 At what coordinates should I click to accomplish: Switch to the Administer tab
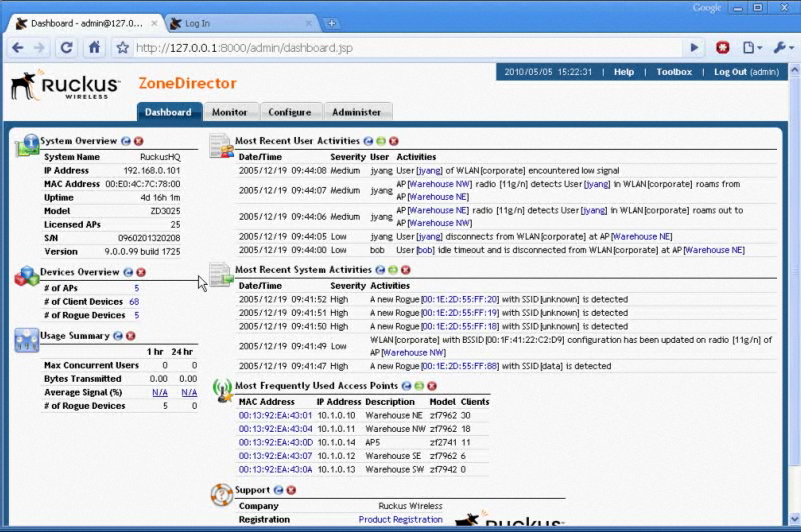(357, 112)
